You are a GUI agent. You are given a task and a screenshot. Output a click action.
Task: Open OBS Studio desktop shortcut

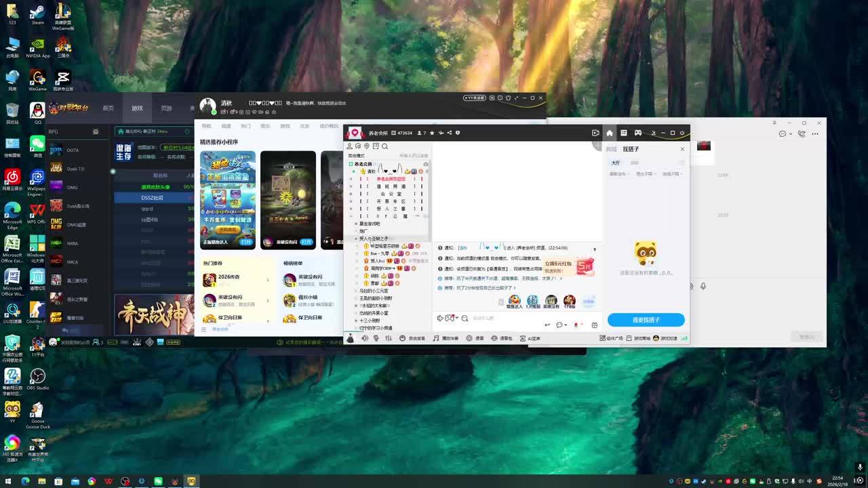coord(37,380)
